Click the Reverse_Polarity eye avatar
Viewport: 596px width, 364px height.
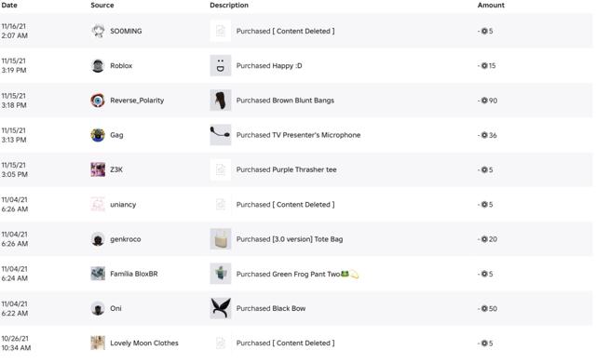pos(98,101)
